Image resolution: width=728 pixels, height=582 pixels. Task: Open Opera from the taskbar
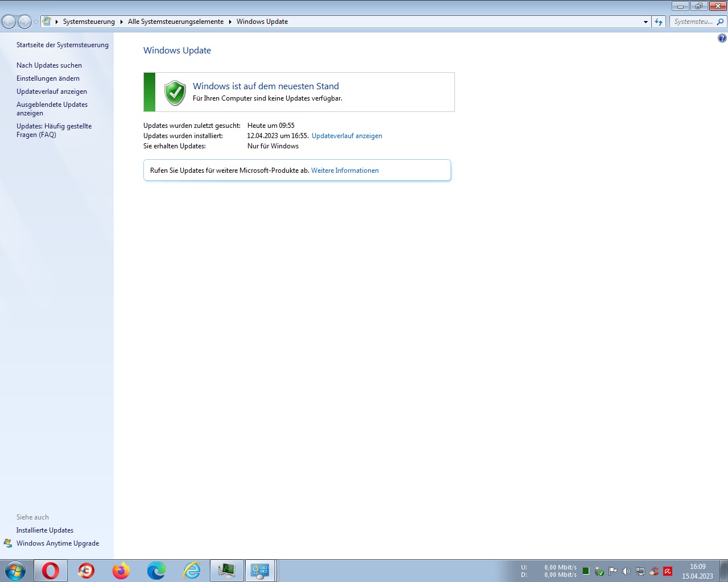51,571
